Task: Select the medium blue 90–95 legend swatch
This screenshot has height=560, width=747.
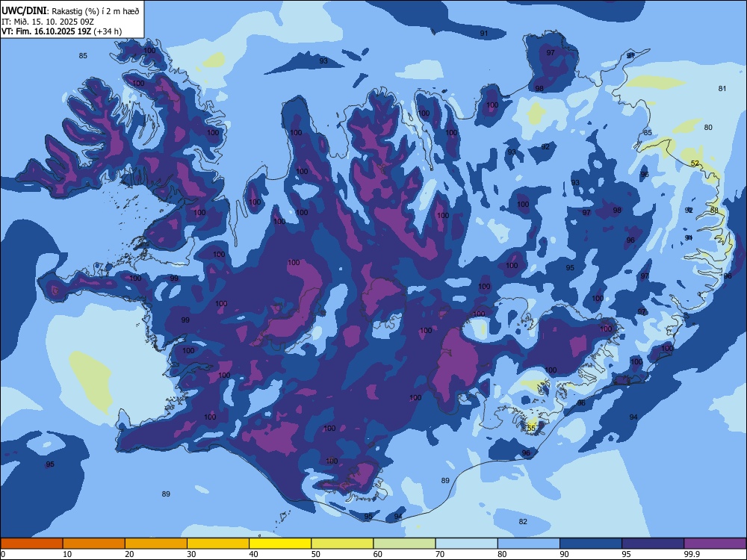Action: pyautogui.click(x=591, y=544)
